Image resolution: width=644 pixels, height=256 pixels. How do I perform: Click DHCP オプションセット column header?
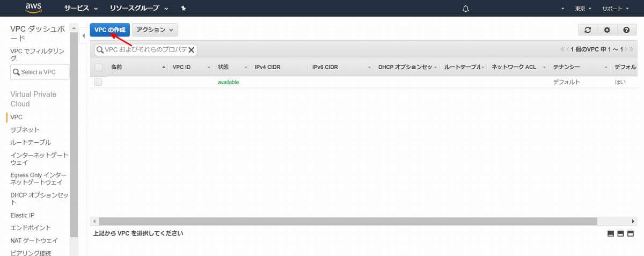(407, 67)
